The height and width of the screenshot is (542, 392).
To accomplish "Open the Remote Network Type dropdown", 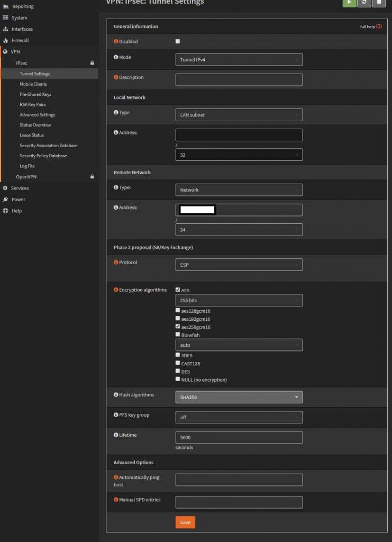I will click(x=239, y=190).
